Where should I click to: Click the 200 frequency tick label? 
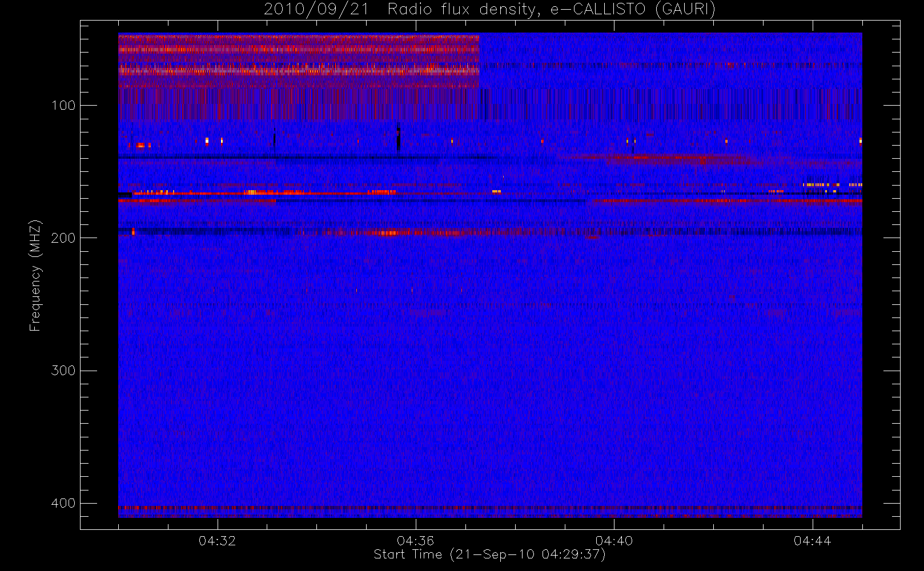tap(63, 238)
